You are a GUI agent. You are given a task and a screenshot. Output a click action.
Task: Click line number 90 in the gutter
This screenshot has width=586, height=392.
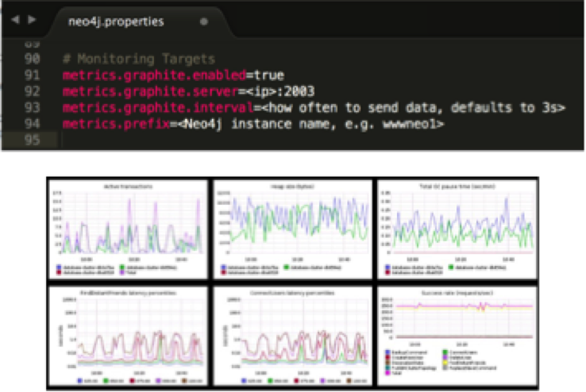pos(32,59)
